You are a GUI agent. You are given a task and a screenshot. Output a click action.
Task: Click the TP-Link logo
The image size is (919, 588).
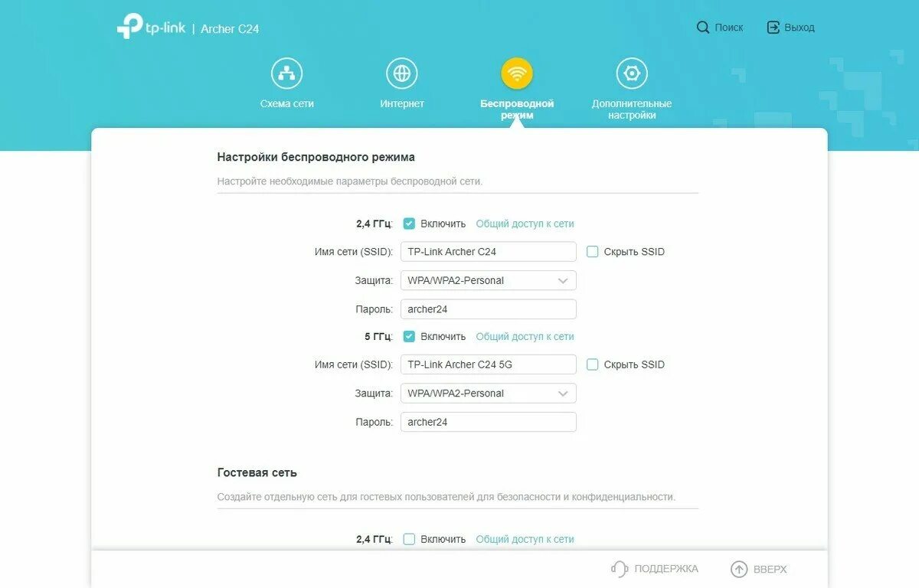pyautogui.click(x=151, y=27)
